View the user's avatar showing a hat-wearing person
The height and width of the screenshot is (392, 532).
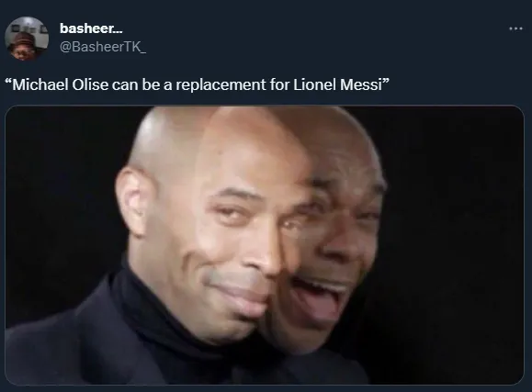tap(27, 39)
